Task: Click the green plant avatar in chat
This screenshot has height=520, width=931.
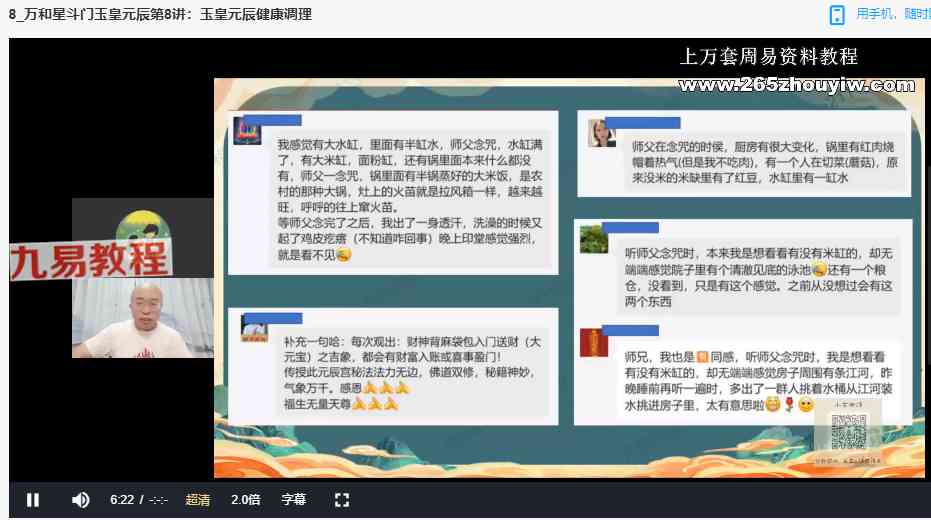Action: [594, 240]
